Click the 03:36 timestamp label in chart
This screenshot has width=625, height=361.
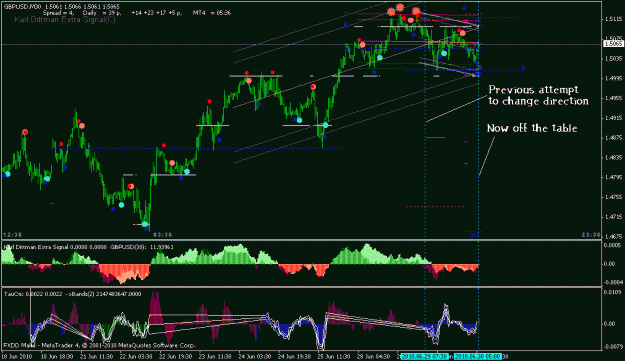click(163, 235)
